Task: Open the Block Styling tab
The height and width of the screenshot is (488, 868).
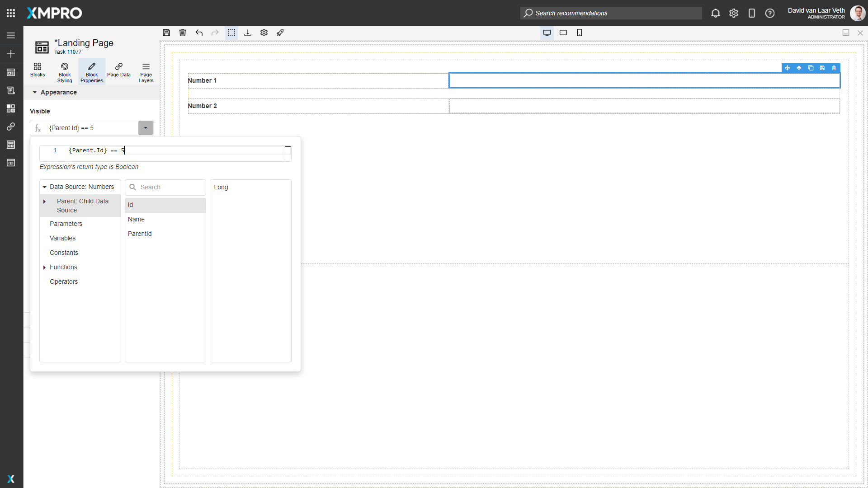Action: [x=65, y=72]
